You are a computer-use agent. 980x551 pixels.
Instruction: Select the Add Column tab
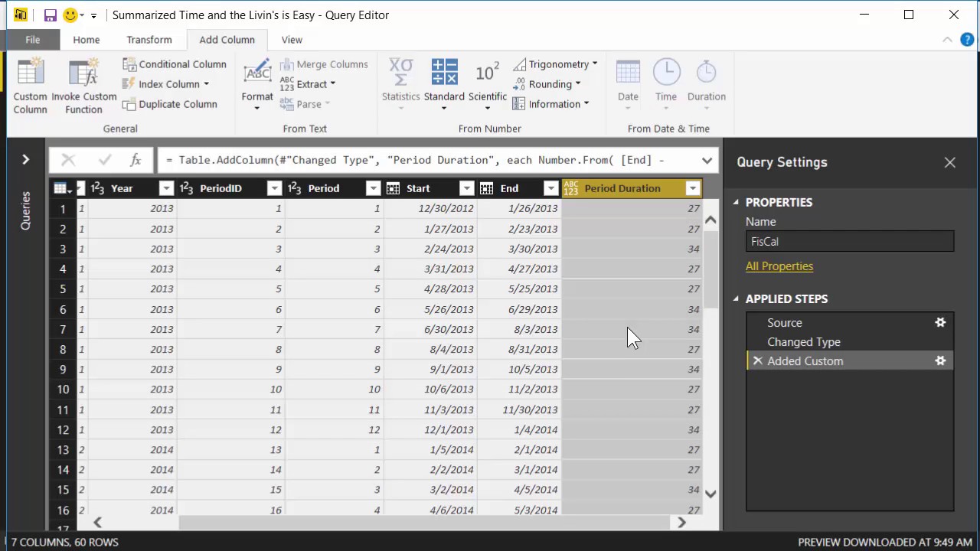[x=227, y=40]
